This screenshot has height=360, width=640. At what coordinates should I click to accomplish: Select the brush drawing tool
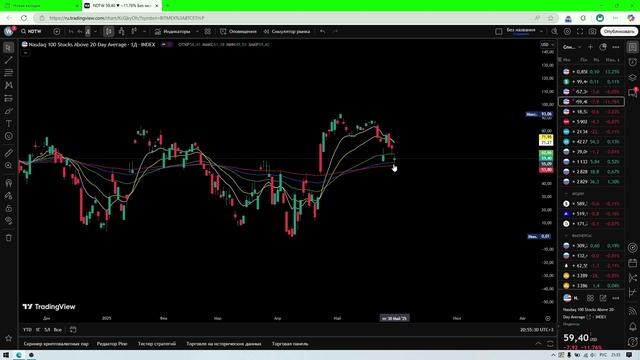pyautogui.click(x=8, y=111)
